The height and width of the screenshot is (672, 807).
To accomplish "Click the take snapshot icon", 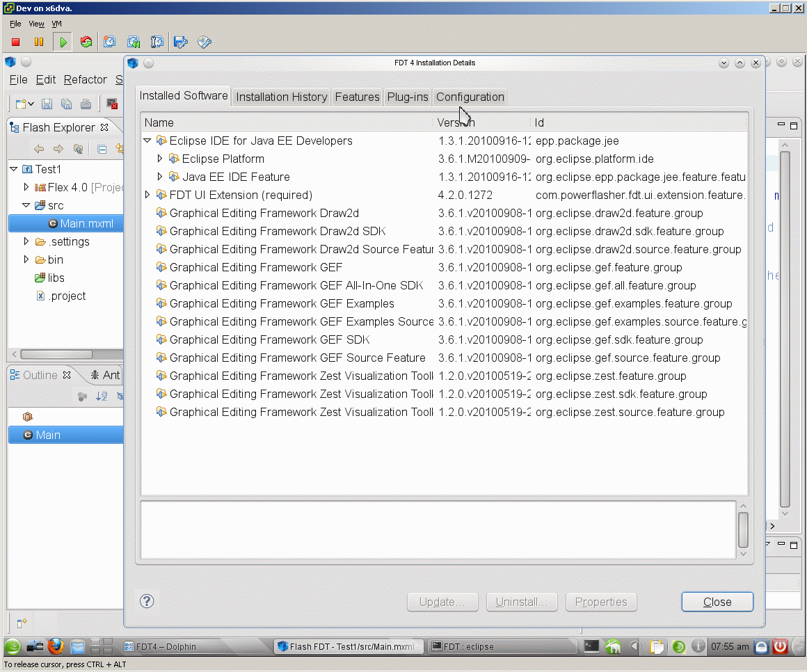I will pyautogui.click(x=109, y=42).
